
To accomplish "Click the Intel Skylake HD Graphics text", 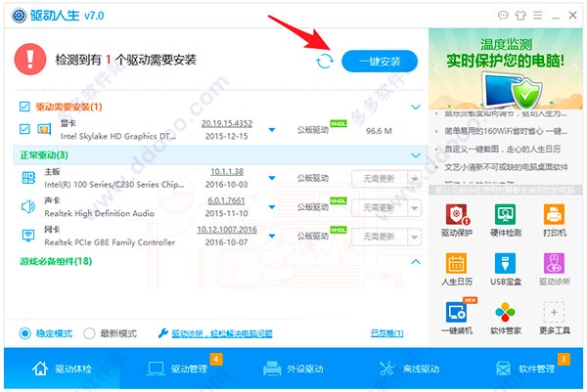I will click(x=118, y=136).
